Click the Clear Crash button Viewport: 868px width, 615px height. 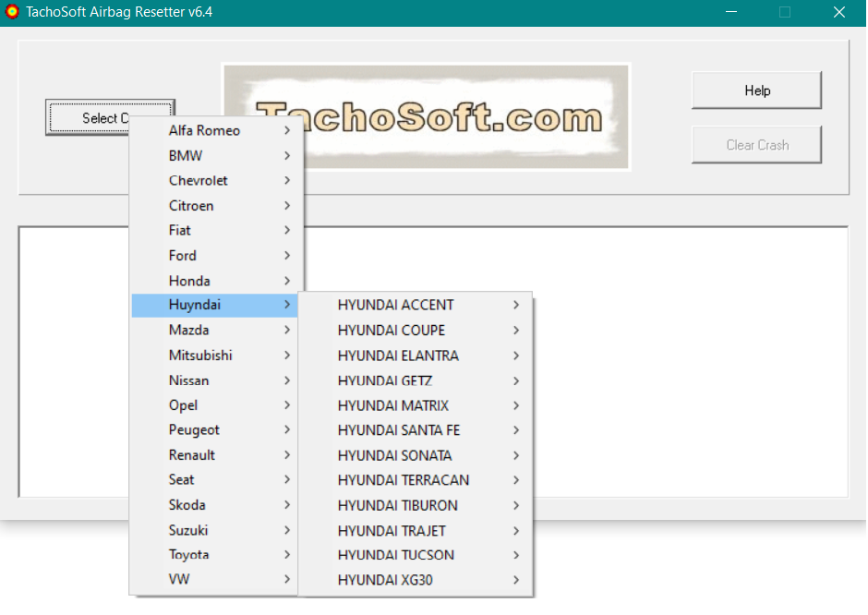(x=757, y=145)
